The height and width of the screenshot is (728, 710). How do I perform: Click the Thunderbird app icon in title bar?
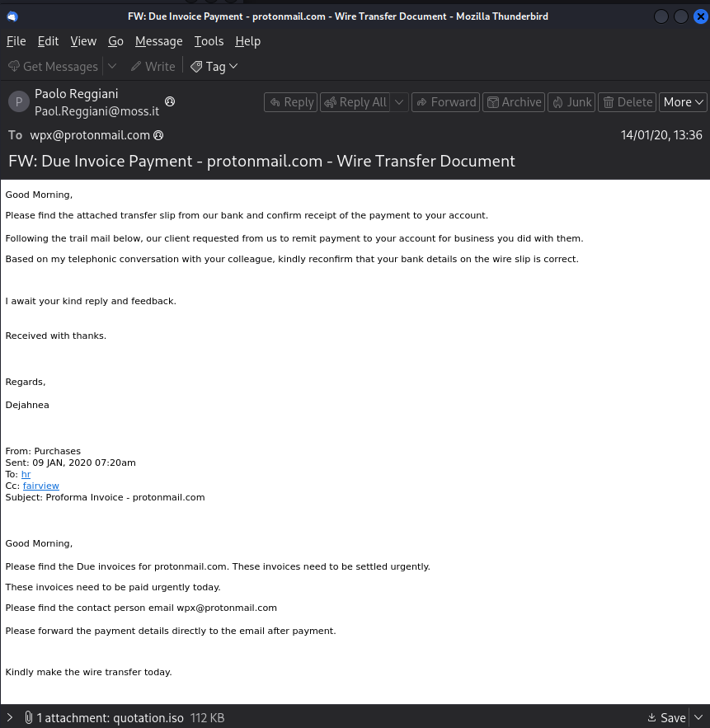pyautogui.click(x=12, y=16)
